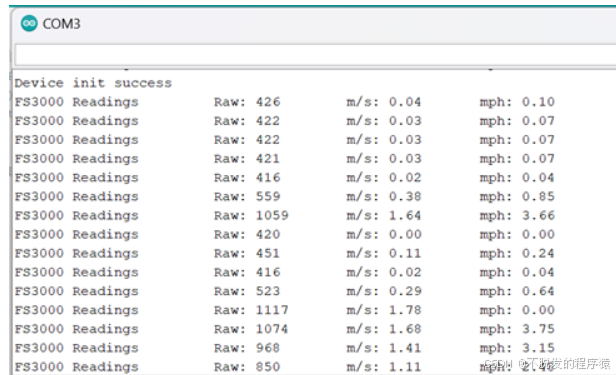Select the "Device init success" line

click(93, 83)
